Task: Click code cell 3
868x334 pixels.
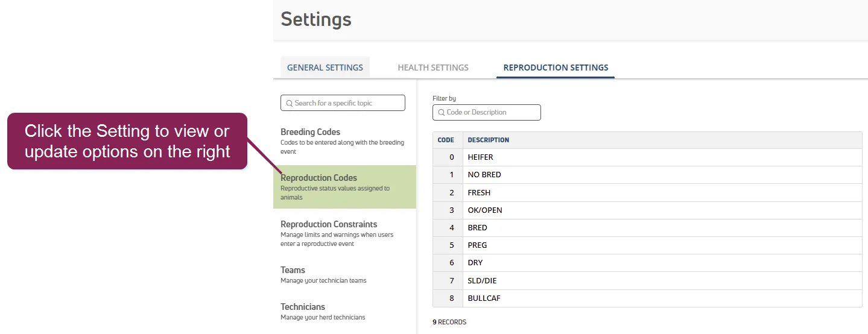Action: click(x=448, y=210)
